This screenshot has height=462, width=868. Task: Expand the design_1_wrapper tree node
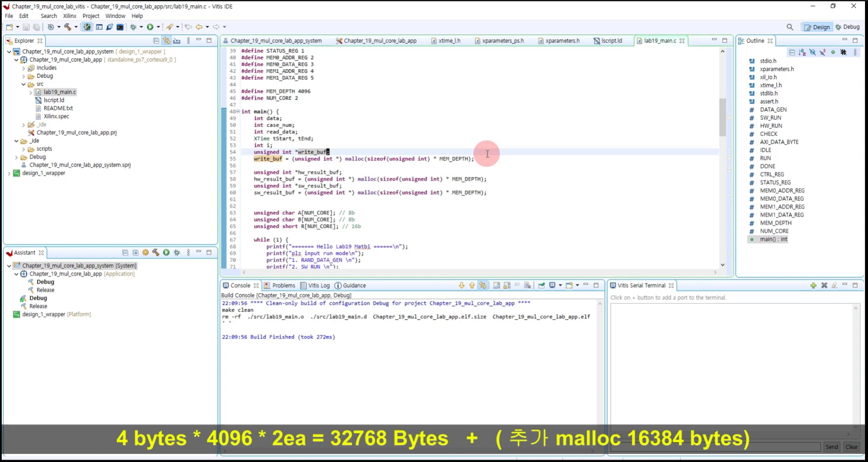pyautogui.click(x=9, y=173)
